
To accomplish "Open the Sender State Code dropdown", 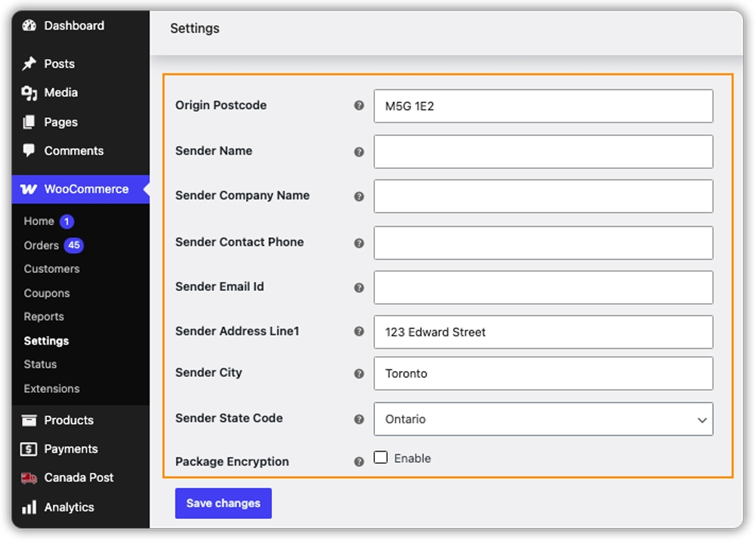I will pyautogui.click(x=544, y=419).
